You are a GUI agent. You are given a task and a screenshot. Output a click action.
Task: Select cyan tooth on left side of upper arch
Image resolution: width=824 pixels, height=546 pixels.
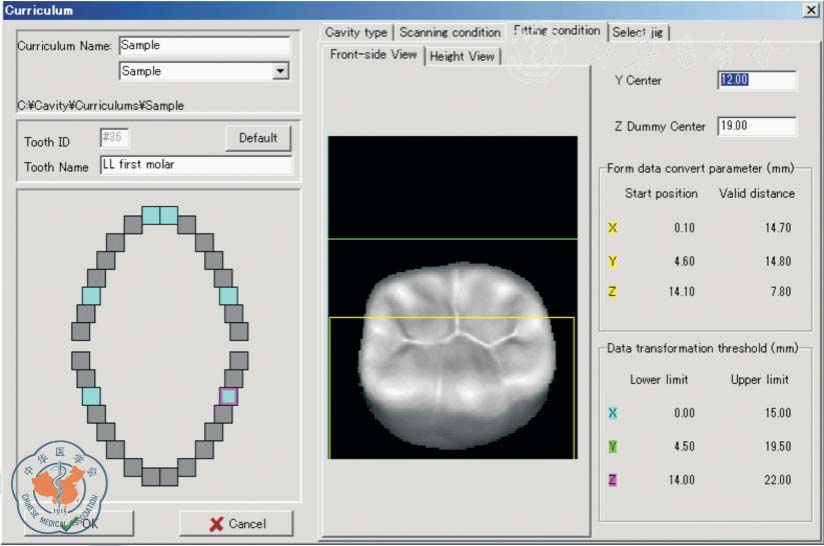[91, 295]
